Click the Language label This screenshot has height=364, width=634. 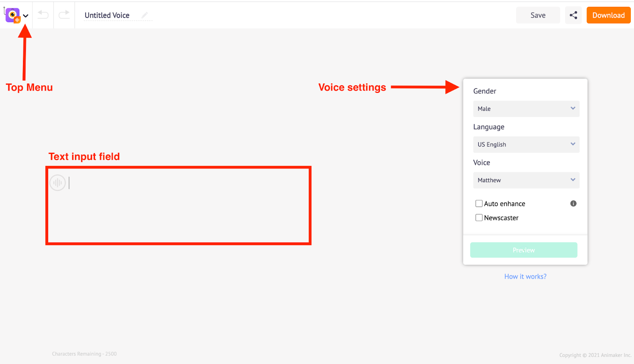489,127
